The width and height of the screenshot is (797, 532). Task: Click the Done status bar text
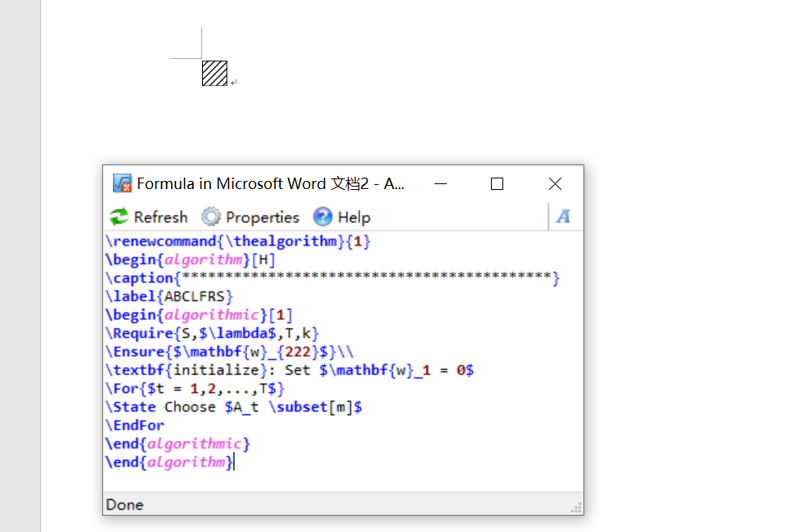[124, 504]
